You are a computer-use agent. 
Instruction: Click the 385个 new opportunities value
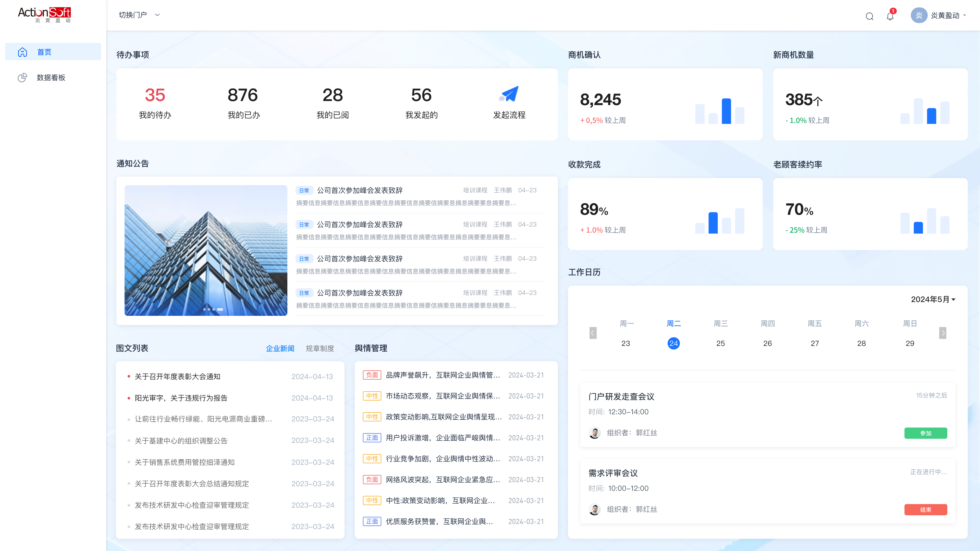804,100
